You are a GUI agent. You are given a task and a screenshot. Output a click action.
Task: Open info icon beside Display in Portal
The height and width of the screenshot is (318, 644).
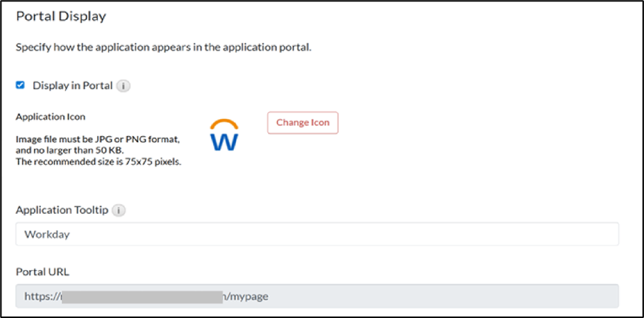[124, 86]
